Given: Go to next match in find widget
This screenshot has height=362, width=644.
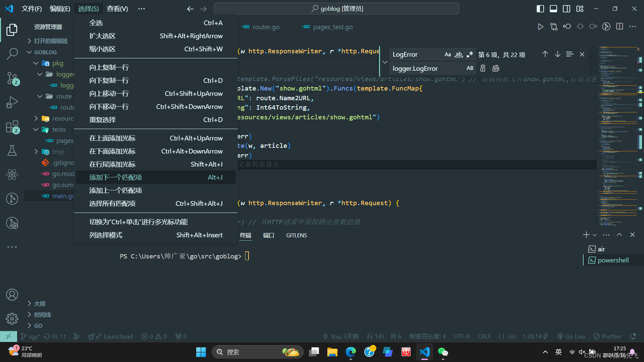Looking at the screenshot, I should click(557, 54).
